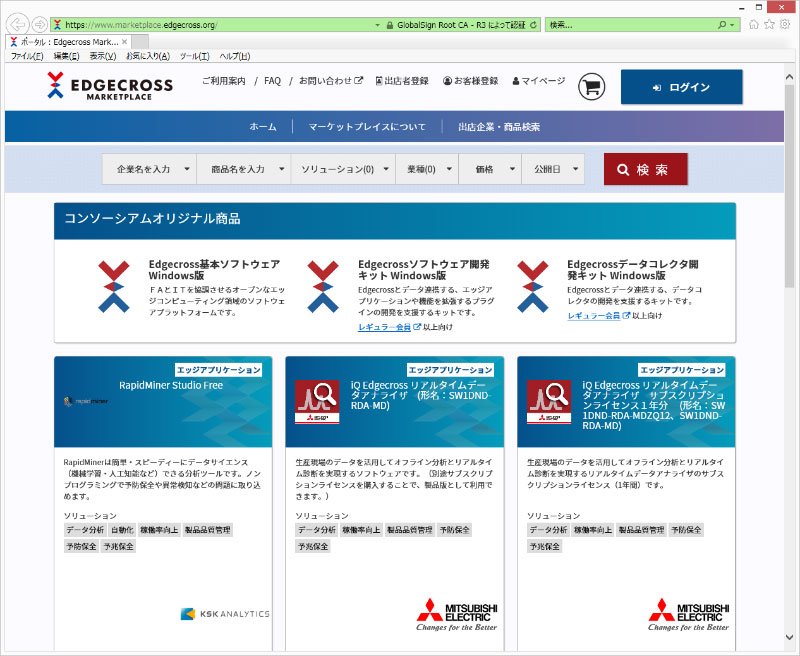Click エッジアプリケーション label on RapidMiner card
The width and height of the screenshot is (800, 656).
(218, 370)
